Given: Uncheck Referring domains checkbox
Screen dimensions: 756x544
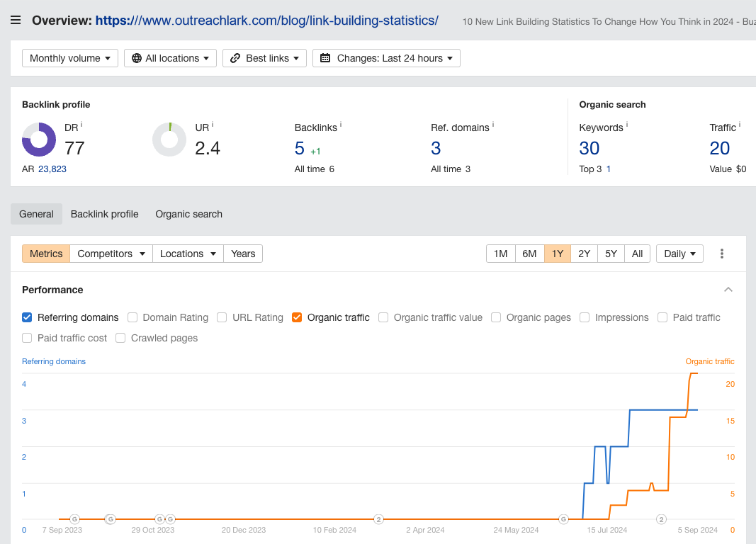Looking at the screenshot, I should pos(27,317).
